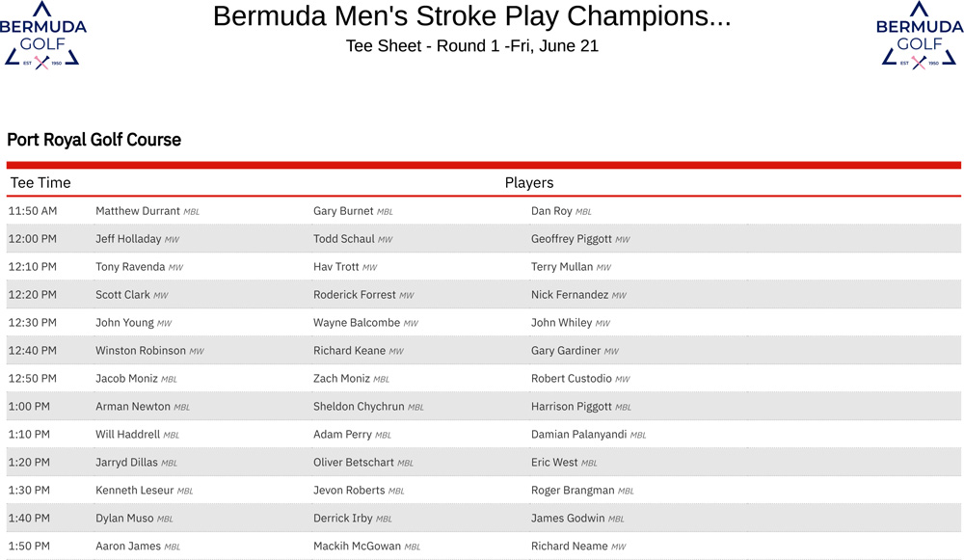The image size is (964, 560).
Task: Click the Port Royal Golf Course heading
Action: click(94, 140)
